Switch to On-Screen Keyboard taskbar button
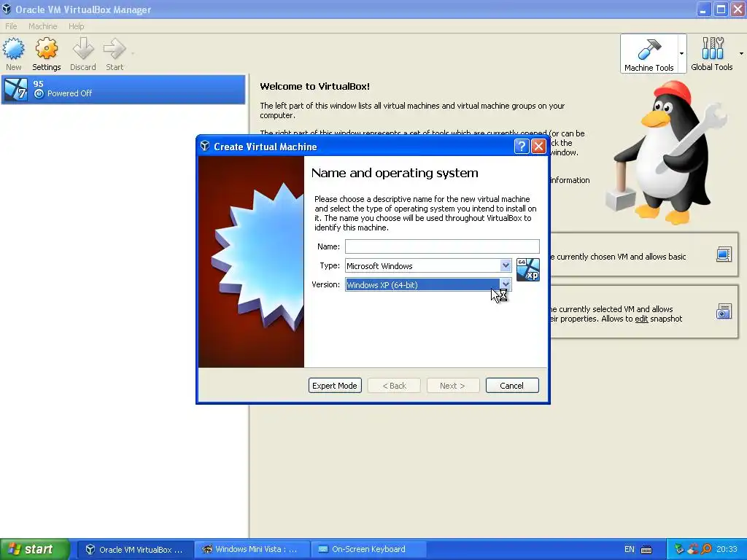The width and height of the screenshot is (747, 560). 368,550
